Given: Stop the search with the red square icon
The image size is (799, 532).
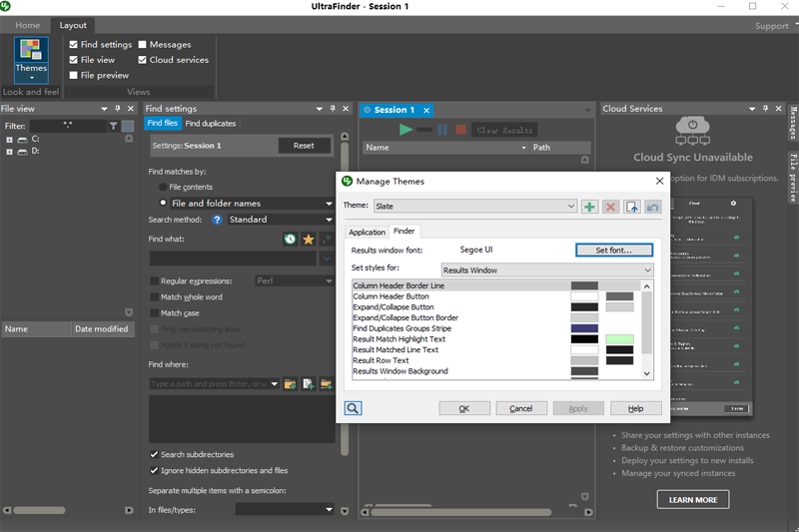Looking at the screenshot, I should (460, 130).
